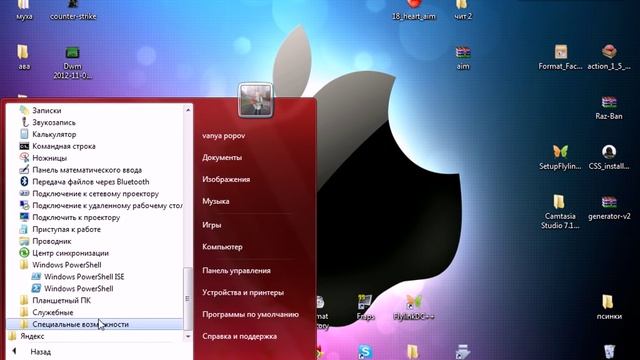Open Raz-Ban archive on desktop
This screenshot has width=640, height=360.
pos(609,108)
